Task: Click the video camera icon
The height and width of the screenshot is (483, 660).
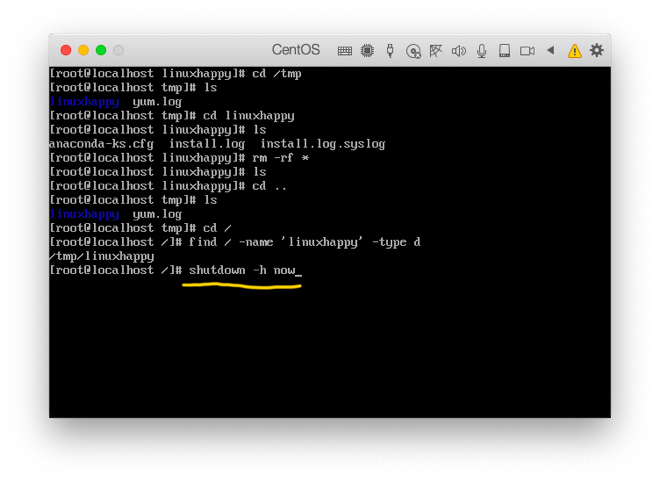Action: [x=527, y=51]
